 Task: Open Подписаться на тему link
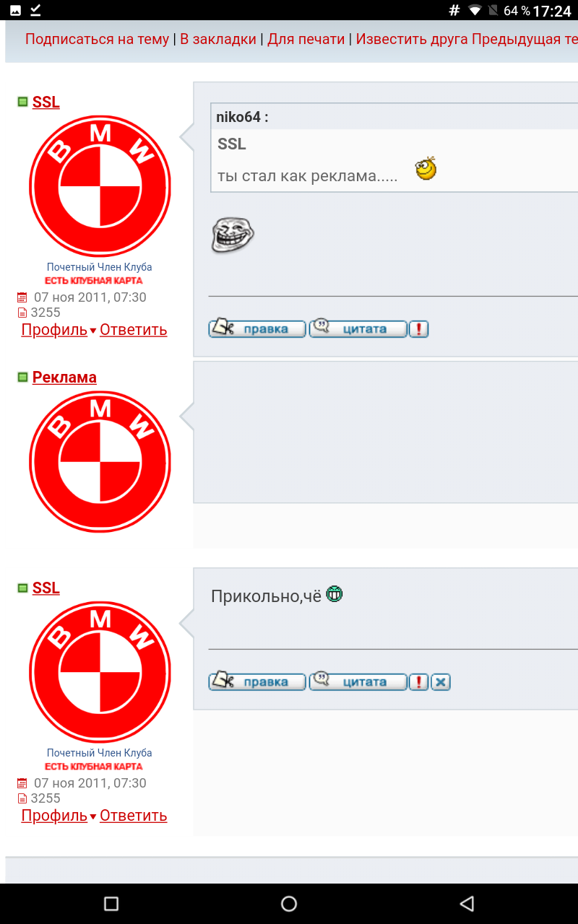(x=97, y=39)
